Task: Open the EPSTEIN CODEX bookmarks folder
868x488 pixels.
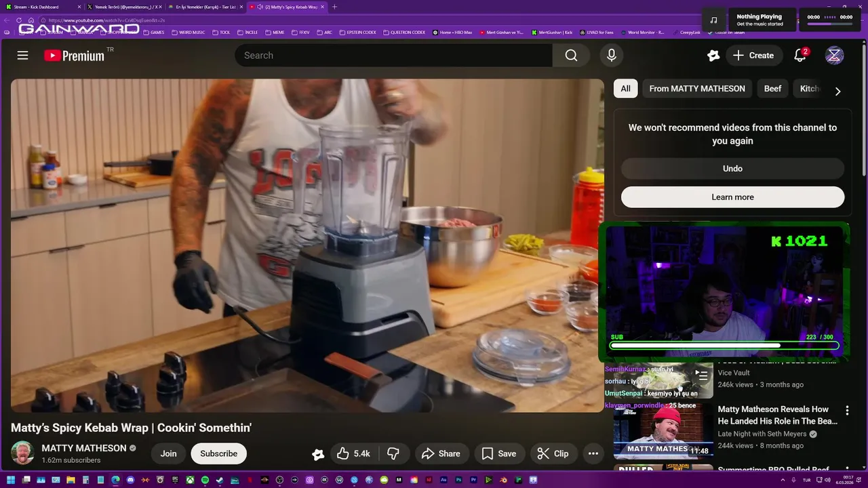Action: [358, 32]
